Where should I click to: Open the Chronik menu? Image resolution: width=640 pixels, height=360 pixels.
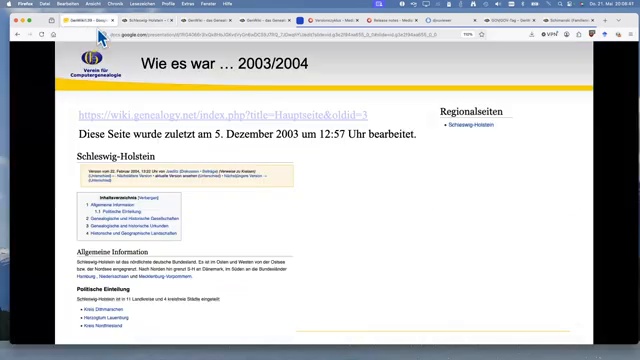coord(115,4)
